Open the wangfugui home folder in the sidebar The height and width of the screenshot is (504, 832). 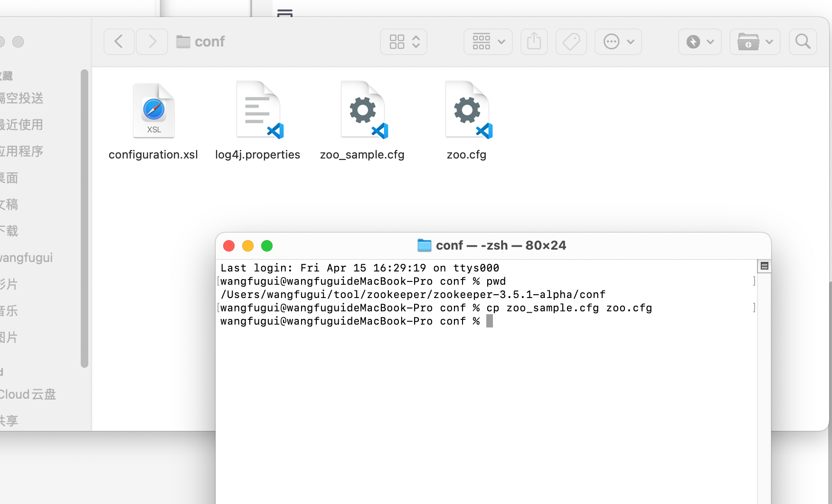point(26,258)
